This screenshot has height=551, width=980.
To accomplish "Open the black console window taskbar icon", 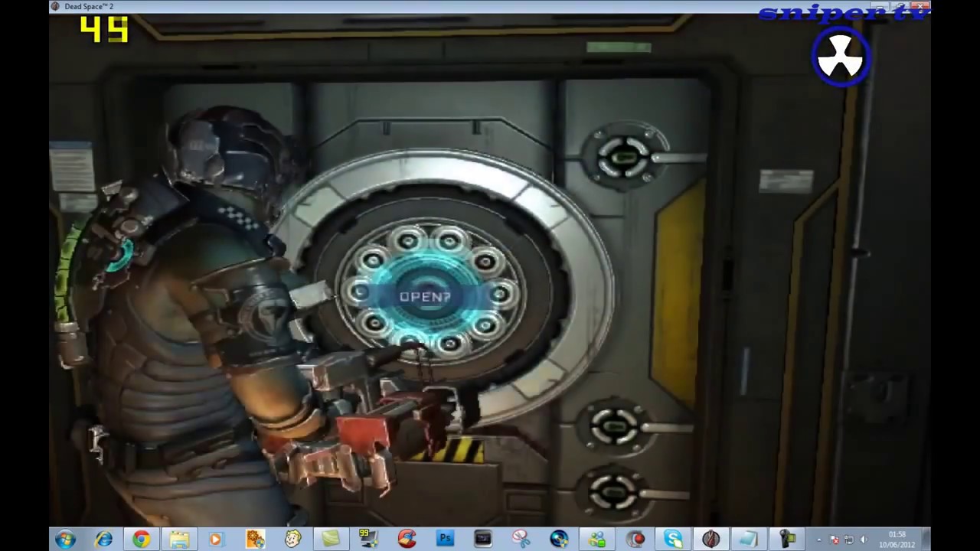I will pos(483,540).
